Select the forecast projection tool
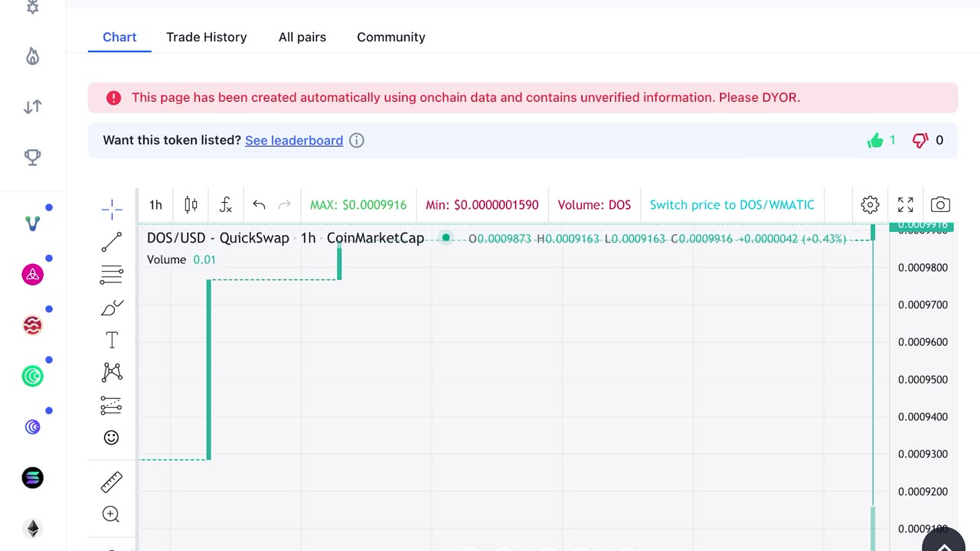The width and height of the screenshot is (980, 551). tap(112, 406)
